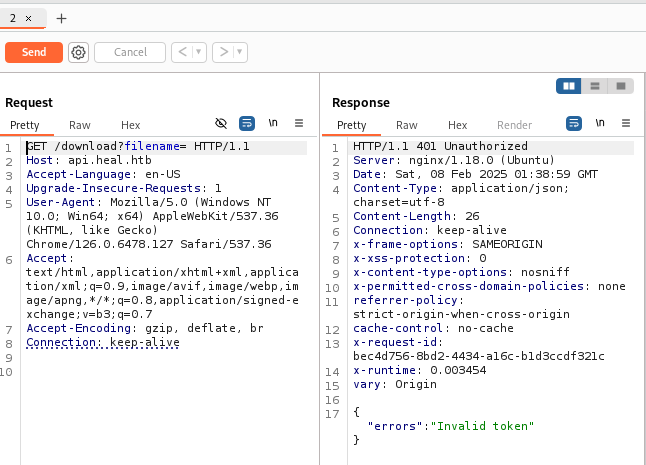The height and width of the screenshot is (465, 646).
Task: Open request settings gear icon
Action: tap(78, 52)
